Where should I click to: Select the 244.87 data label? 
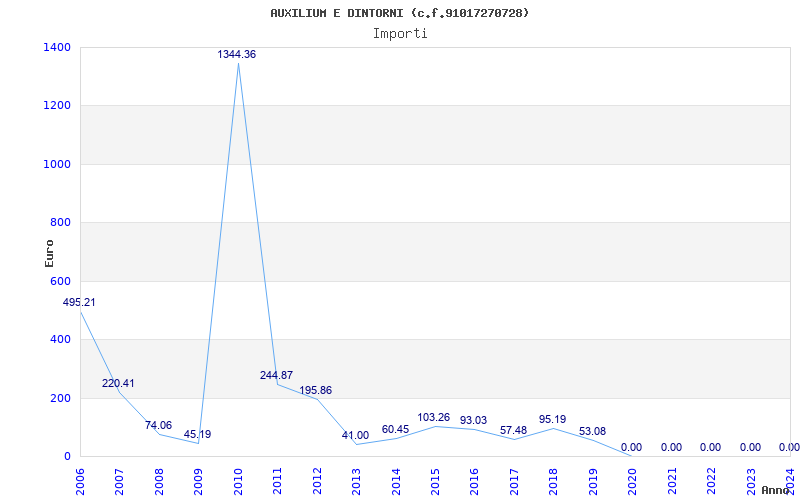[277, 375]
